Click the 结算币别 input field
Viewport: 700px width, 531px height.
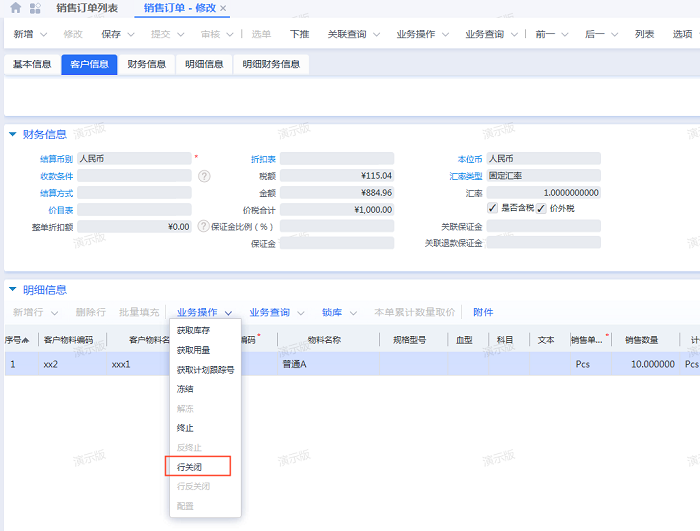tap(133, 158)
